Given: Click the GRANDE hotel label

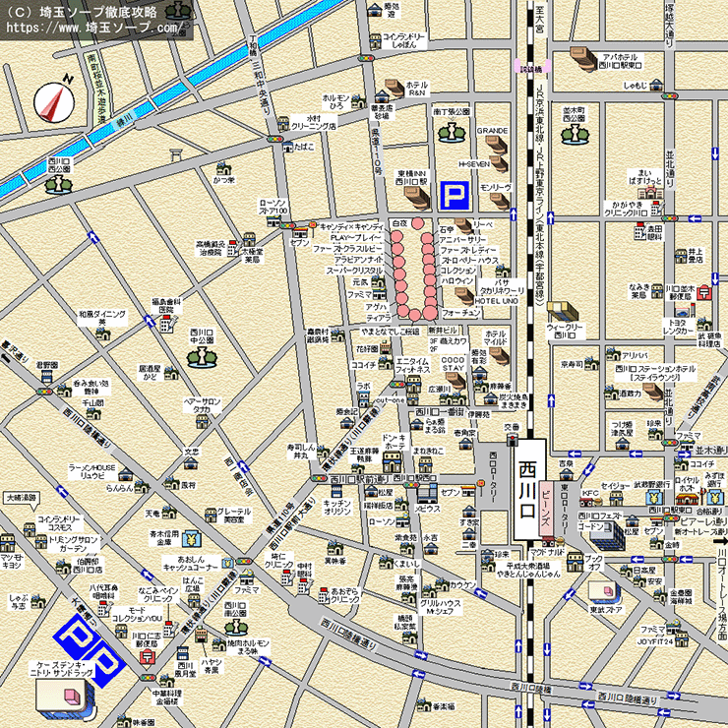Looking at the screenshot, I should point(492,131).
